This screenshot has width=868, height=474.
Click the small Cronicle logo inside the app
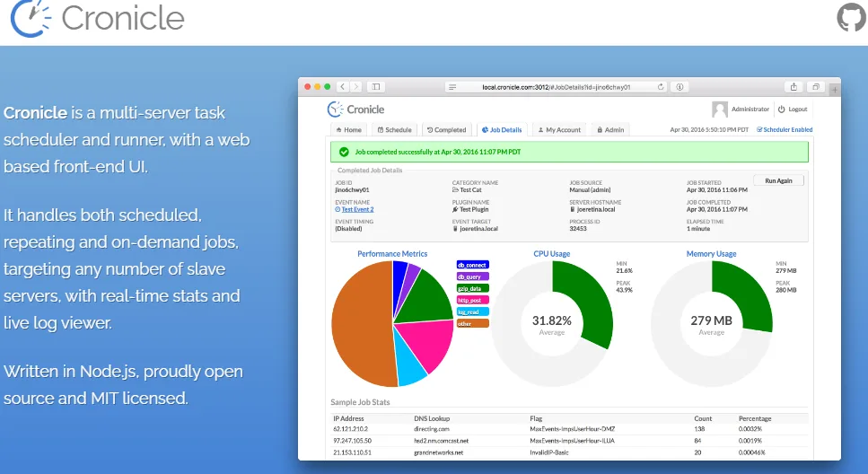point(355,110)
